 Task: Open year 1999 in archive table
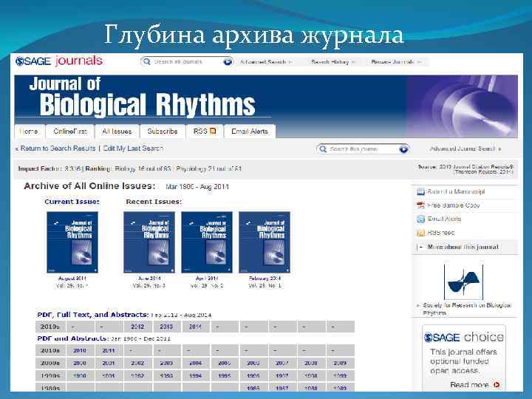340,376
